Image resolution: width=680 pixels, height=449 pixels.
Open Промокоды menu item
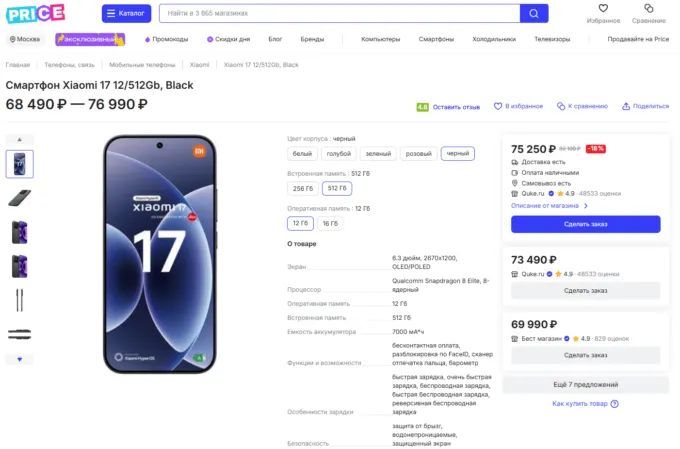coord(167,39)
